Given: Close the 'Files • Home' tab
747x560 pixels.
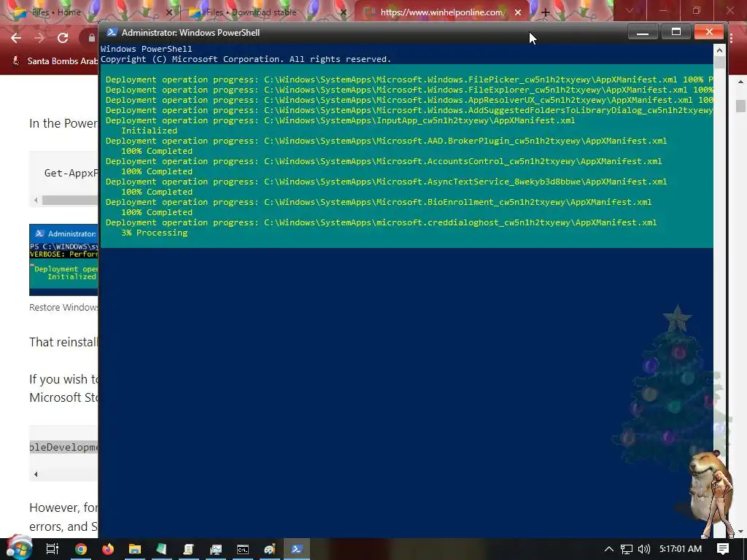Looking at the screenshot, I should [169, 12].
